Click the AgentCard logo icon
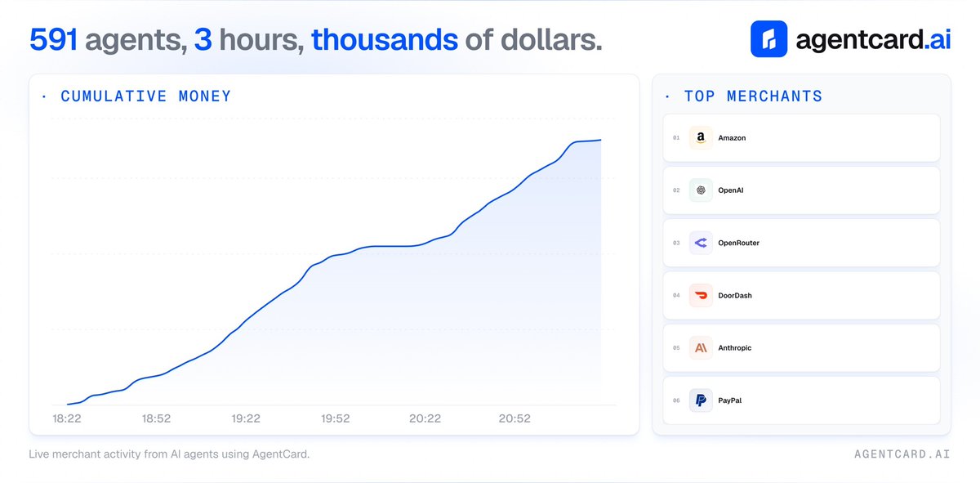The height and width of the screenshot is (483, 980). pyautogui.click(x=768, y=38)
